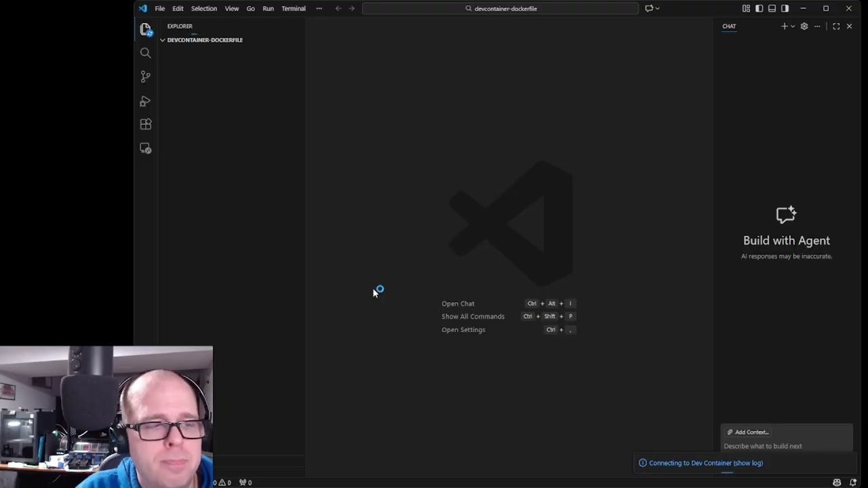Image resolution: width=868 pixels, height=488 pixels.
Task: Click the EXPLORER panel title
Action: click(180, 26)
